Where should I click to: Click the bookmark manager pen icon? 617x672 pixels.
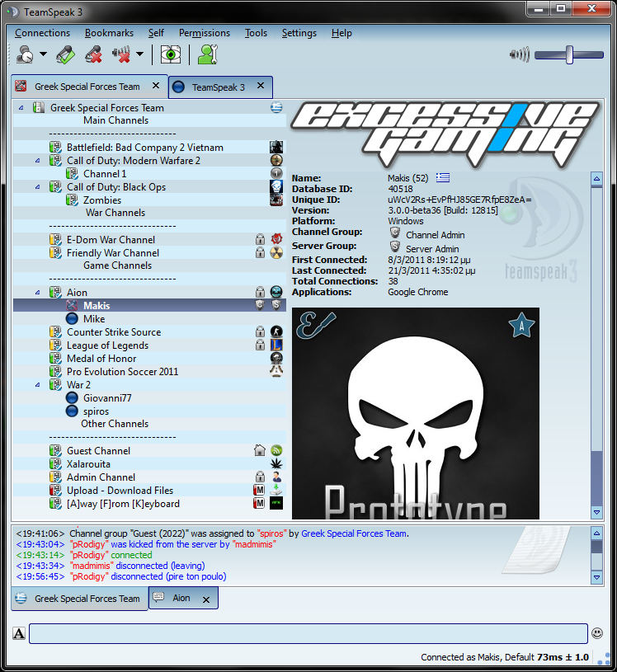tap(65, 54)
